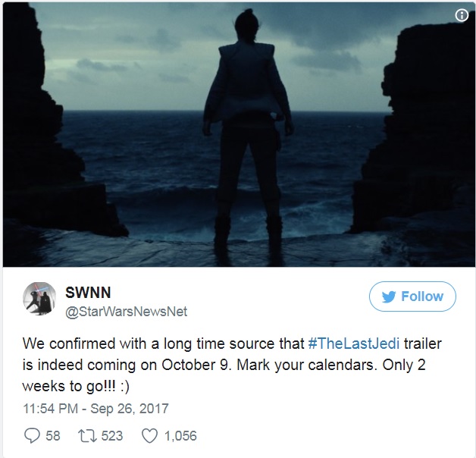This screenshot has width=476, height=458.
Task: Click the 11:54 PM tweet timestamp
Action: 50,409
